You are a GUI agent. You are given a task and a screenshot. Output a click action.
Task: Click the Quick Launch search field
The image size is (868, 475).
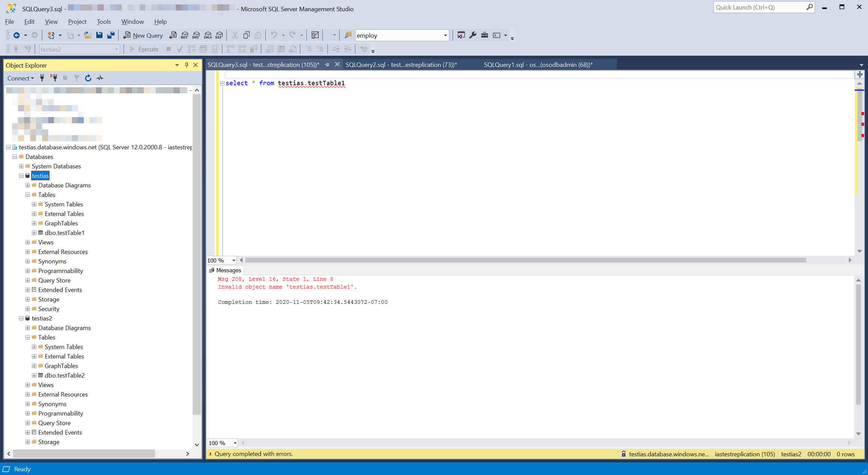coord(760,7)
